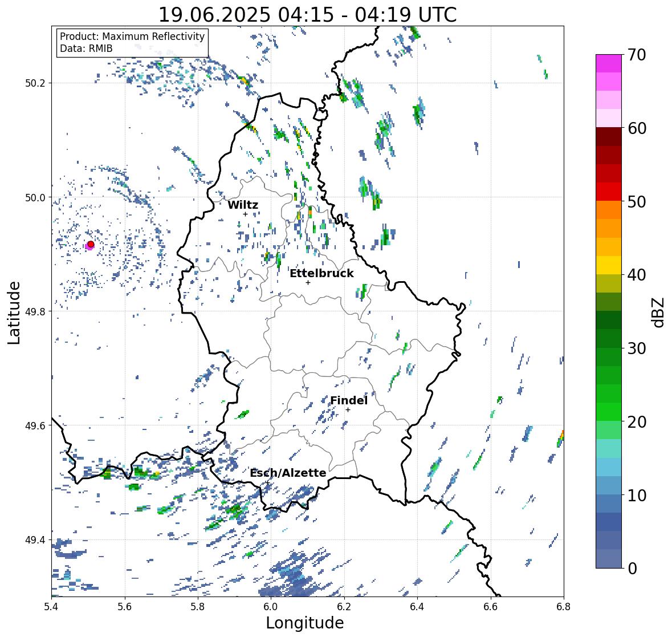
Task: Click latitude tick label 49.6
Action: point(35,425)
